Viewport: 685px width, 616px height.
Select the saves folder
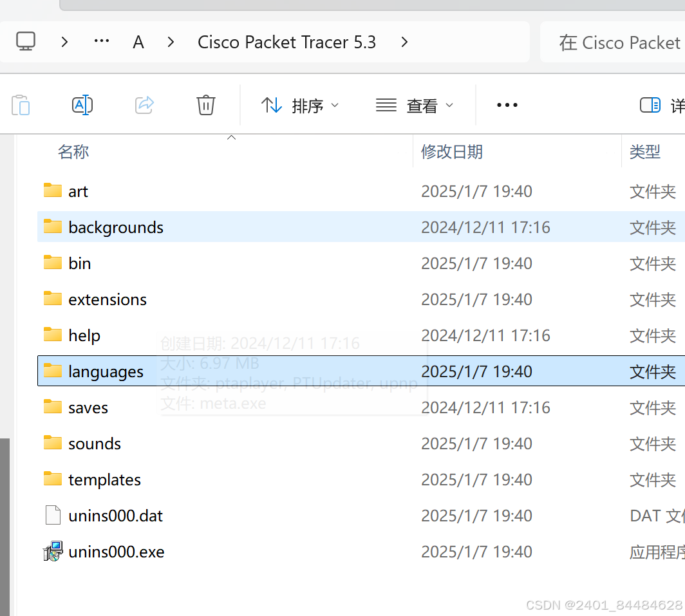(361, 407)
